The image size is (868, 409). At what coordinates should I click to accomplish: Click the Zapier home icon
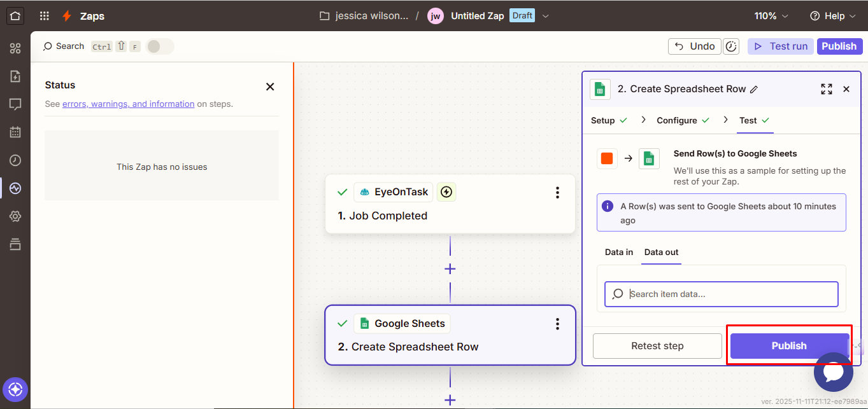pos(15,16)
